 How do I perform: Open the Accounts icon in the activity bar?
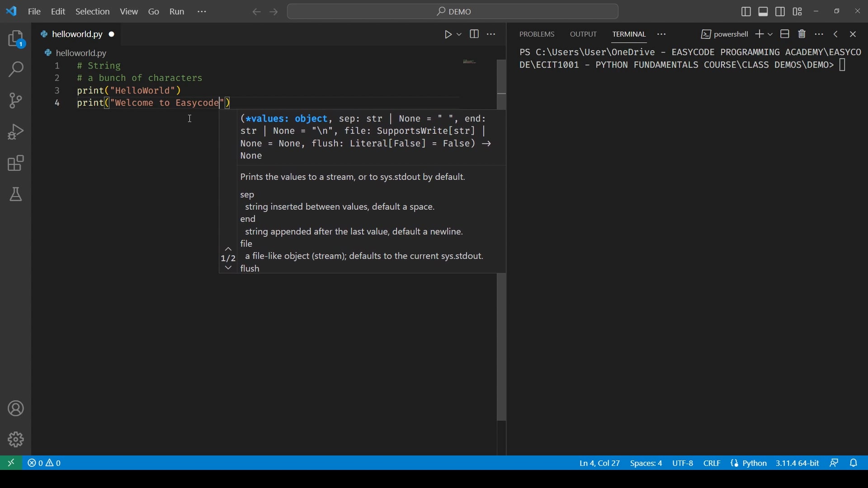pyautogui.click(x=16, y=408)
